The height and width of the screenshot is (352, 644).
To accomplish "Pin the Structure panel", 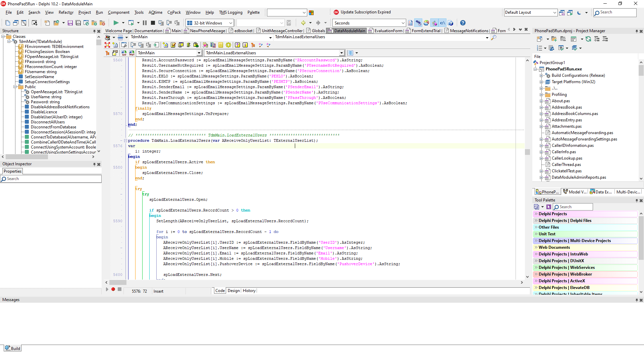I will click(x=94, y=31).
